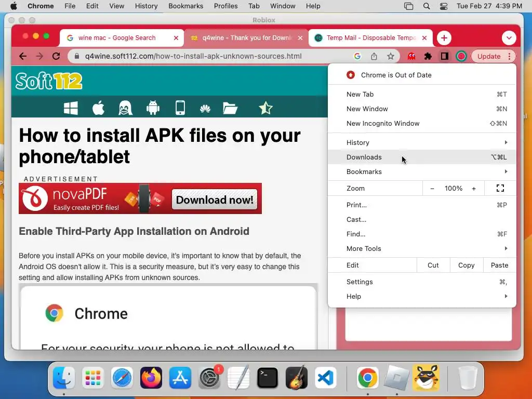532x399 pixels.
Task: Toggle the Chrome side panel icon
Action: (x=445, y=56)
